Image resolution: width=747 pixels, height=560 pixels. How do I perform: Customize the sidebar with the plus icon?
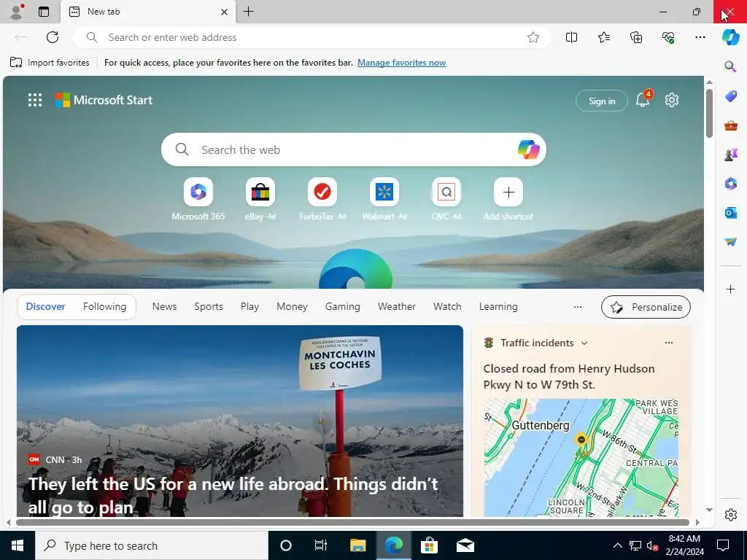pos(730,289)
